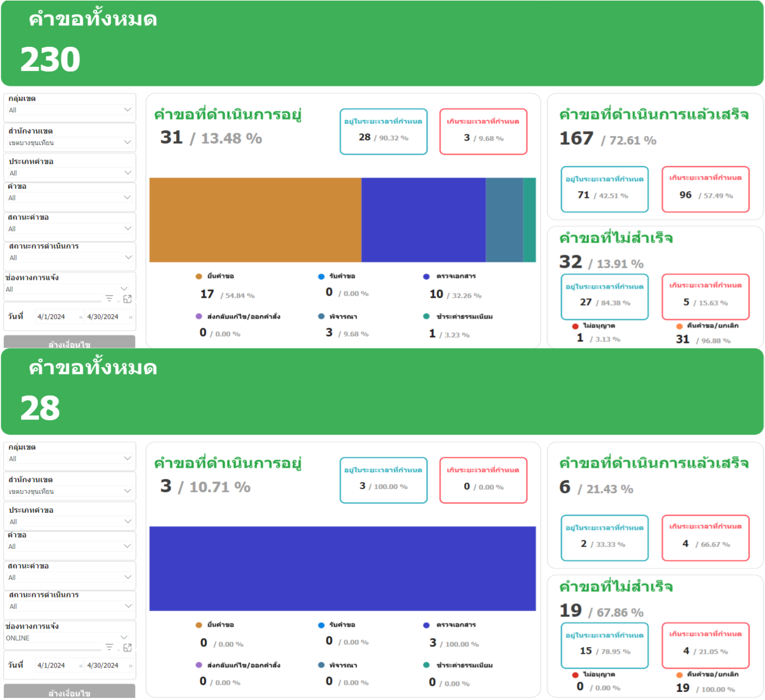Click ล้างเงื่อนไข button in the 230-total dashboard
The height and width of the screenshot is (700, 765).
69,342
